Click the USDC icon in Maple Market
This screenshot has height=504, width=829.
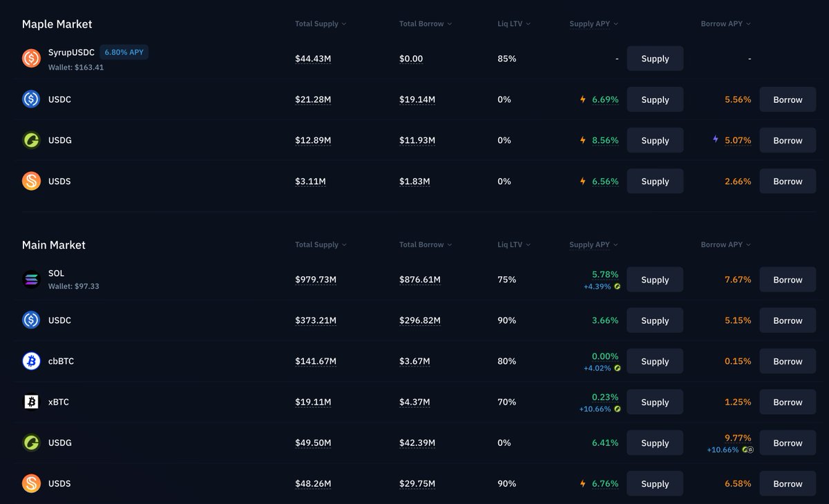31,99
